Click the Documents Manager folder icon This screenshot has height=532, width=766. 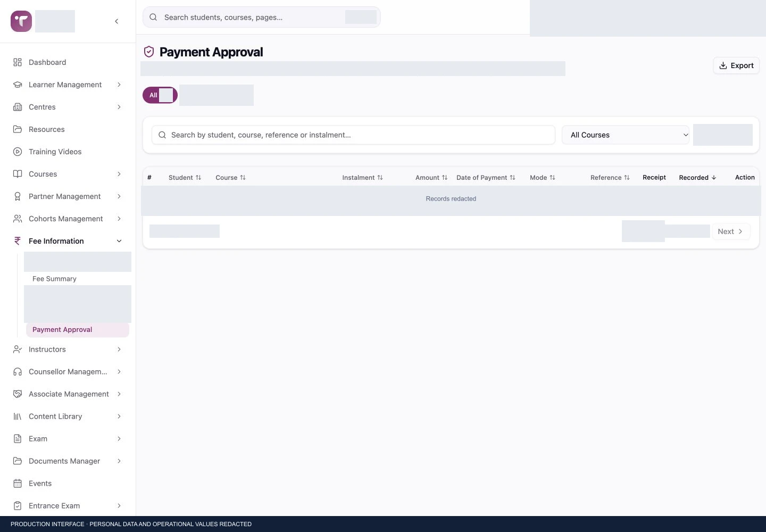point(18,461)
